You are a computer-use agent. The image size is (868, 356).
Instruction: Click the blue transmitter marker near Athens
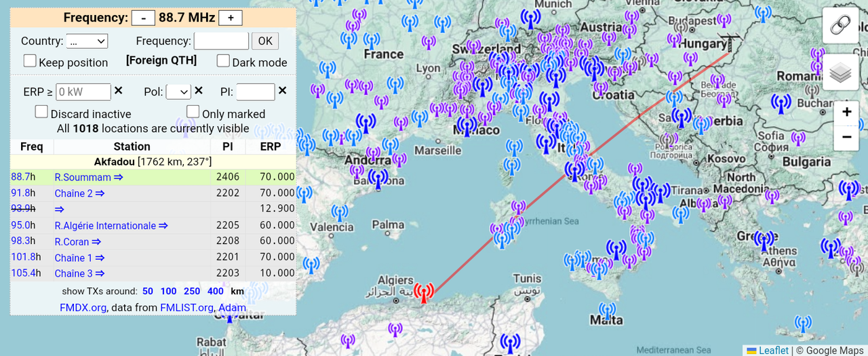tap(764, 241)
